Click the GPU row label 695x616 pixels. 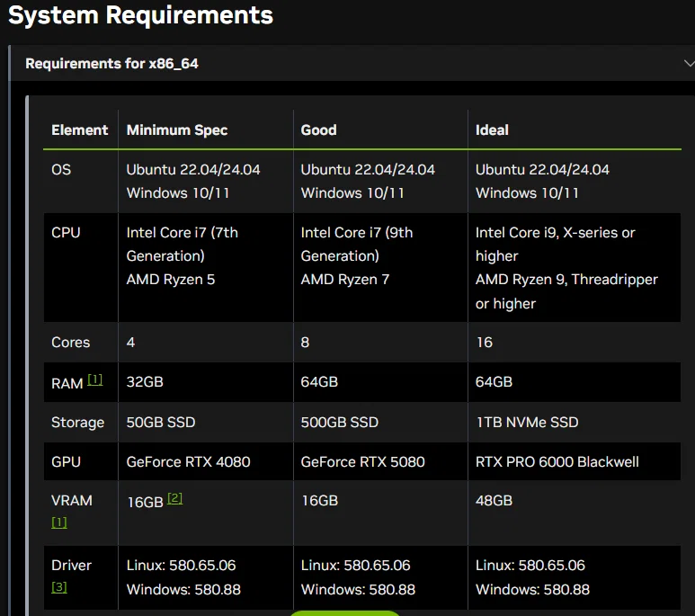(x=66, y=461)
